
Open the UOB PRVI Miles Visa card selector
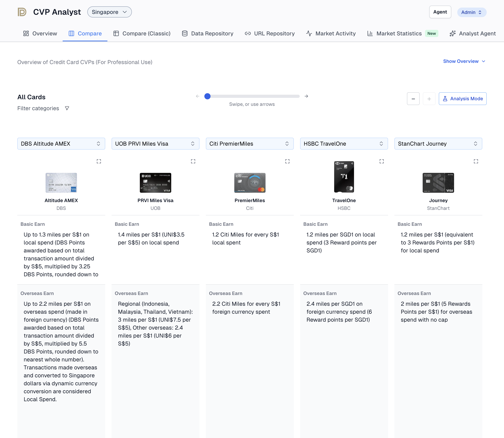coord(156,144)
